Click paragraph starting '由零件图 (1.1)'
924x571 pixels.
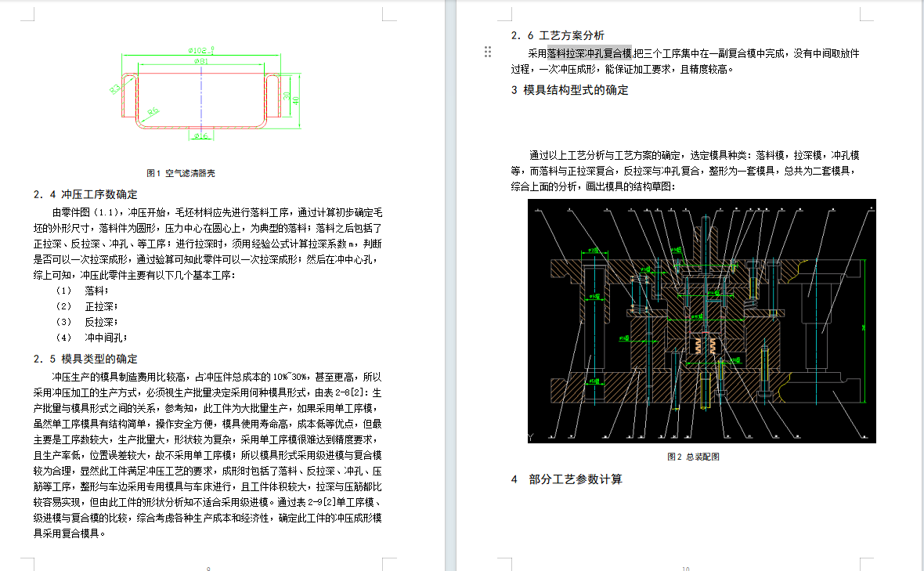pyautogui.click(x=208, y=244)
